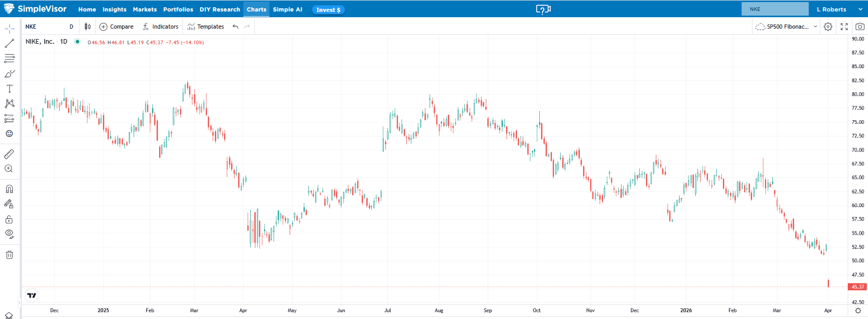Choose the brush drawing tool
Image resolution: width=868 pixels, height=319 pixels.
tap(9, 74)
